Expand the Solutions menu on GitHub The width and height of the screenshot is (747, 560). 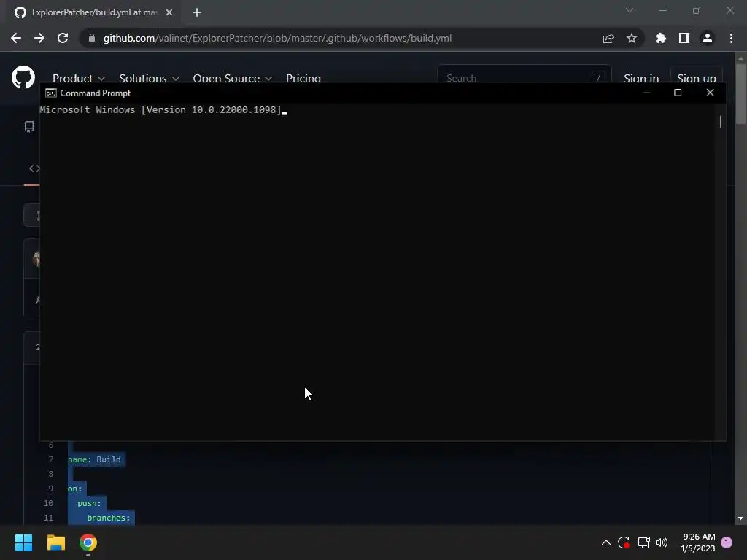pyautogui.click(x=149, y=78)
